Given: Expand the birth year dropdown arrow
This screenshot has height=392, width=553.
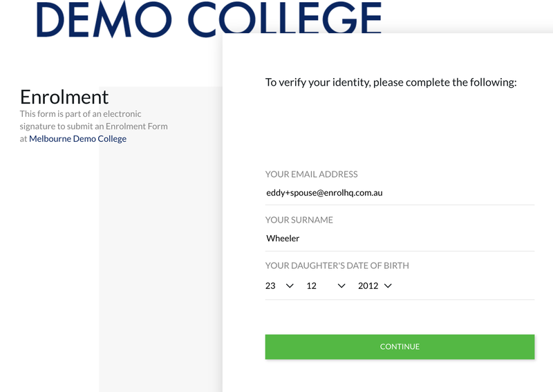Looking at the screenshot, I should (x=388, y=286).
